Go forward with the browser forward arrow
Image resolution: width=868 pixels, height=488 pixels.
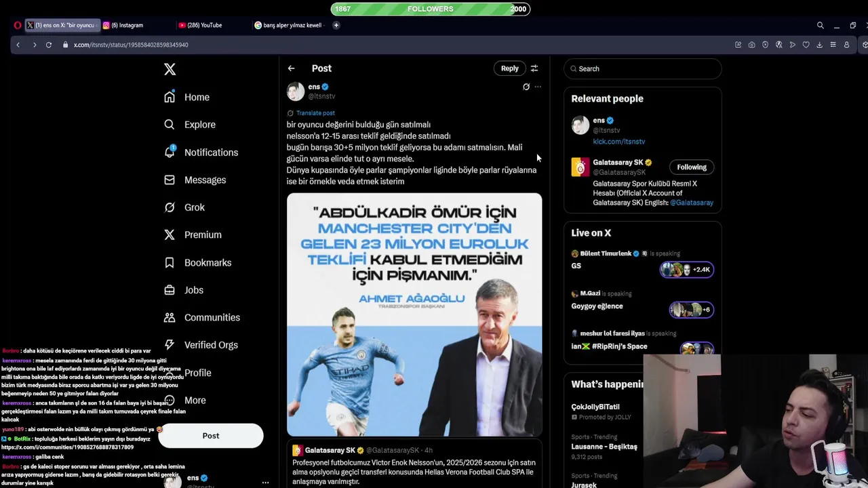click(x=34, y=45)
